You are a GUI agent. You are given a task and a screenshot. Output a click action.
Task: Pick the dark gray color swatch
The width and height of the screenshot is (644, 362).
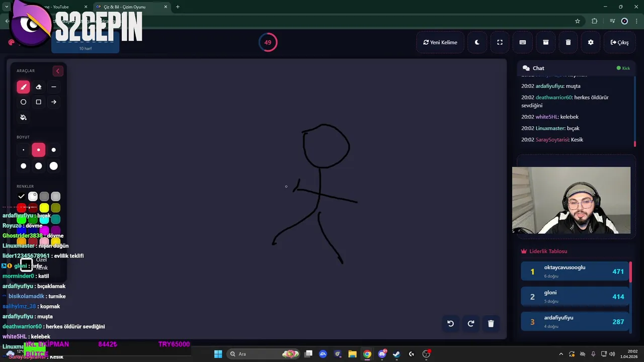[44, 197]
